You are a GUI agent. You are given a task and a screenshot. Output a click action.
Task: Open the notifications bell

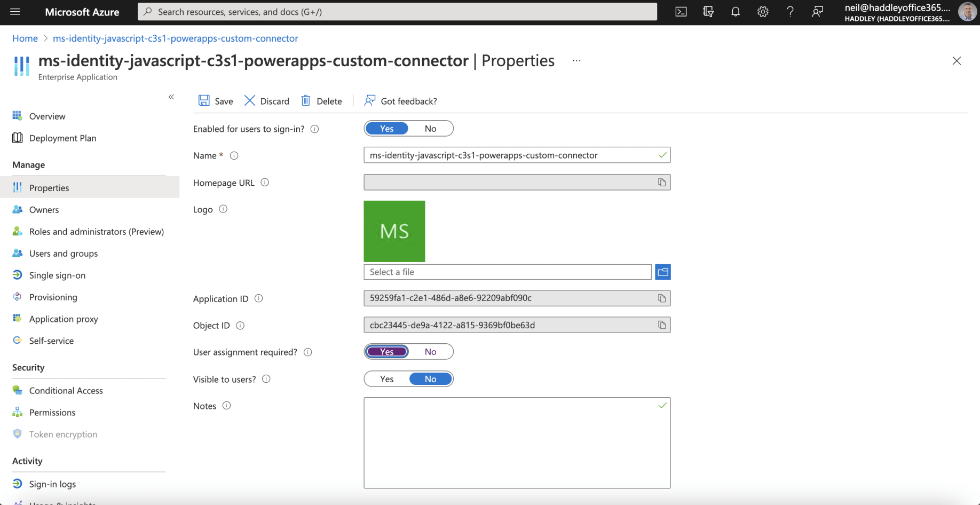click(736, 12)
